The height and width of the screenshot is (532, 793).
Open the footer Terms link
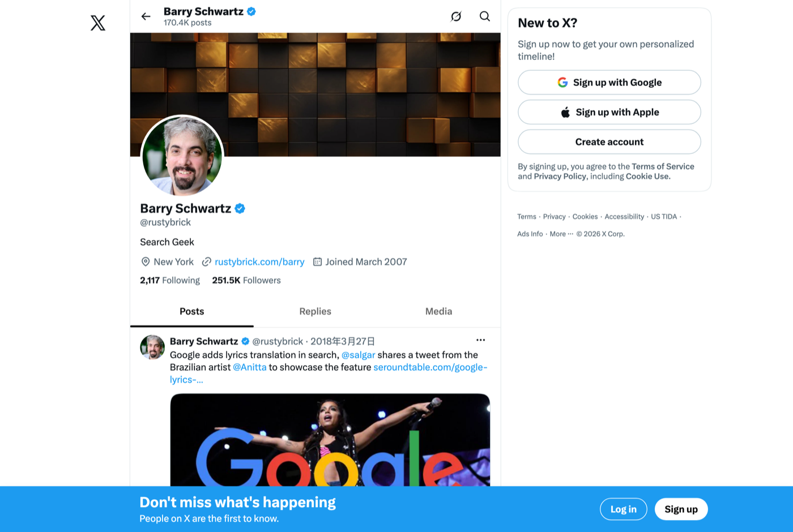click(x=527, y=217)
